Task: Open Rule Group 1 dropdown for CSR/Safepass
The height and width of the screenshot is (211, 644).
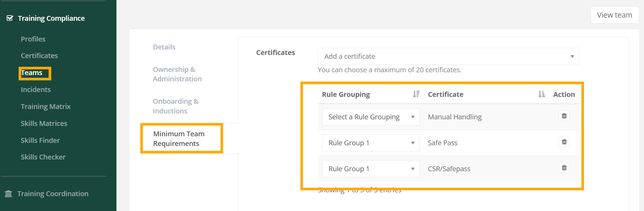Action: coord(371,169)
